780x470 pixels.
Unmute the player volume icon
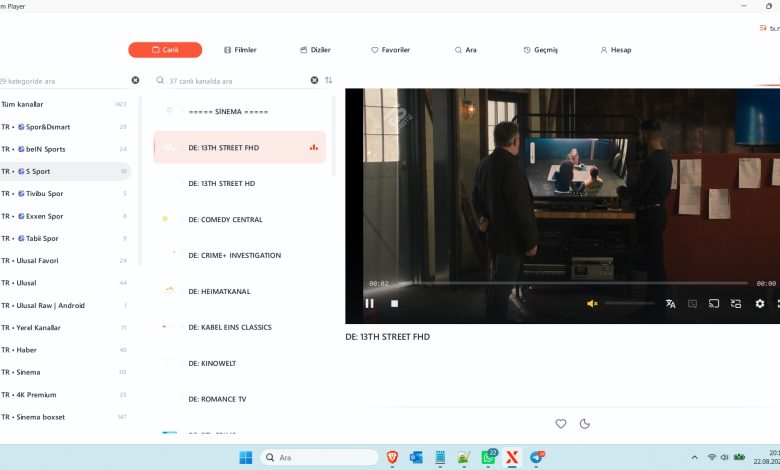click(592, 303)
